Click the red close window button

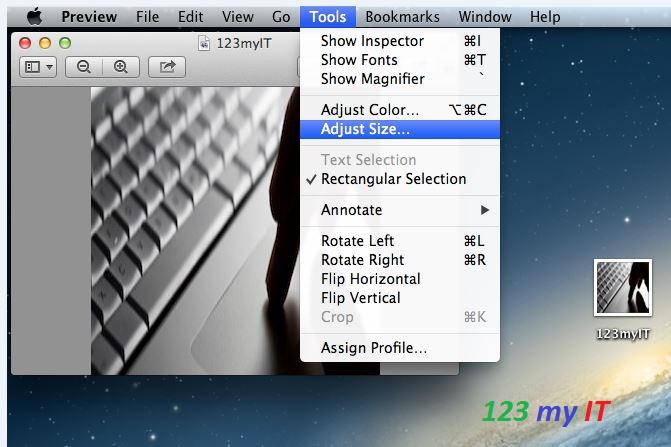pos(25,43)
